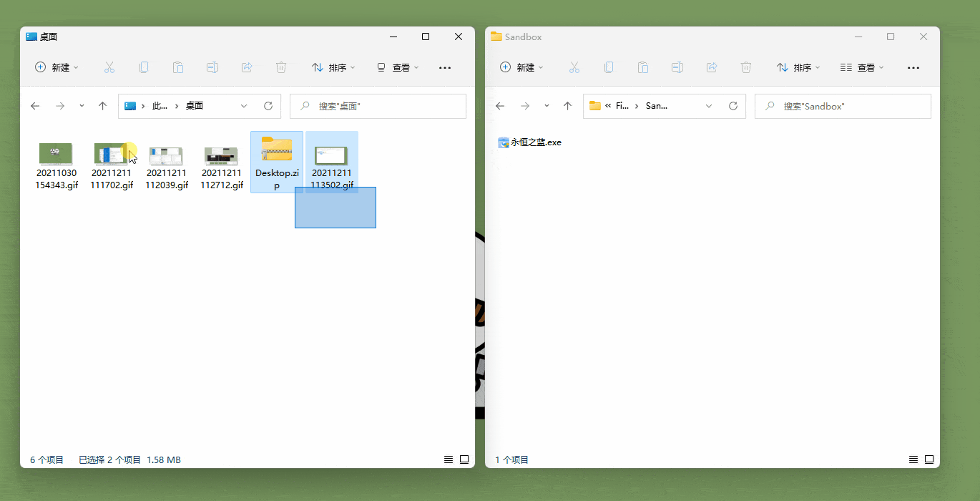Go forward in Sandbox window navigation
Screen dimensions: 980x501
tap(525, 106)
